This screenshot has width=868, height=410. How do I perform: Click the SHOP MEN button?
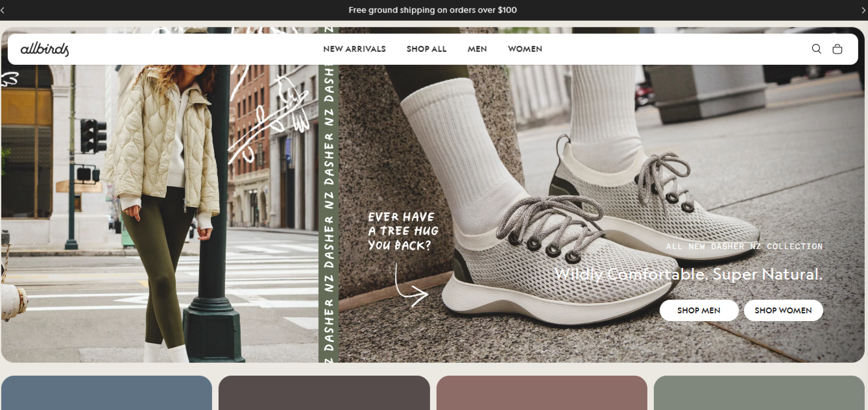coord(699,310)
